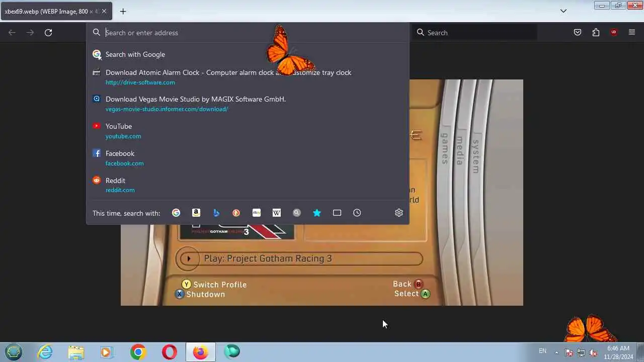
Task: Open the YouTube suggestion
Action: [x=248, y=131]
